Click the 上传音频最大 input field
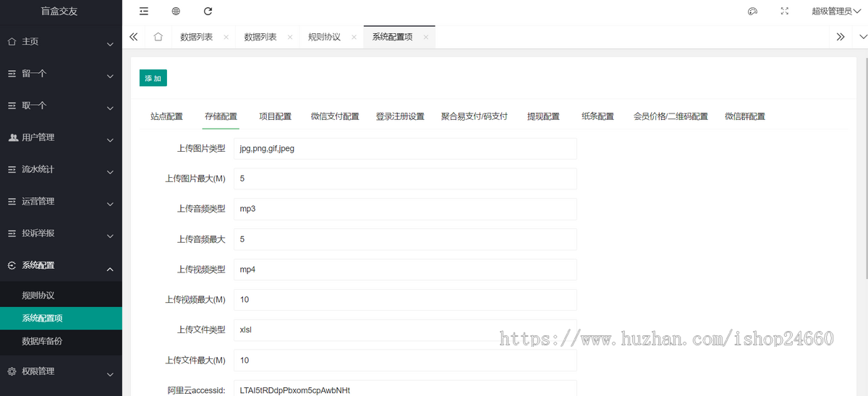 click(405, 239)
